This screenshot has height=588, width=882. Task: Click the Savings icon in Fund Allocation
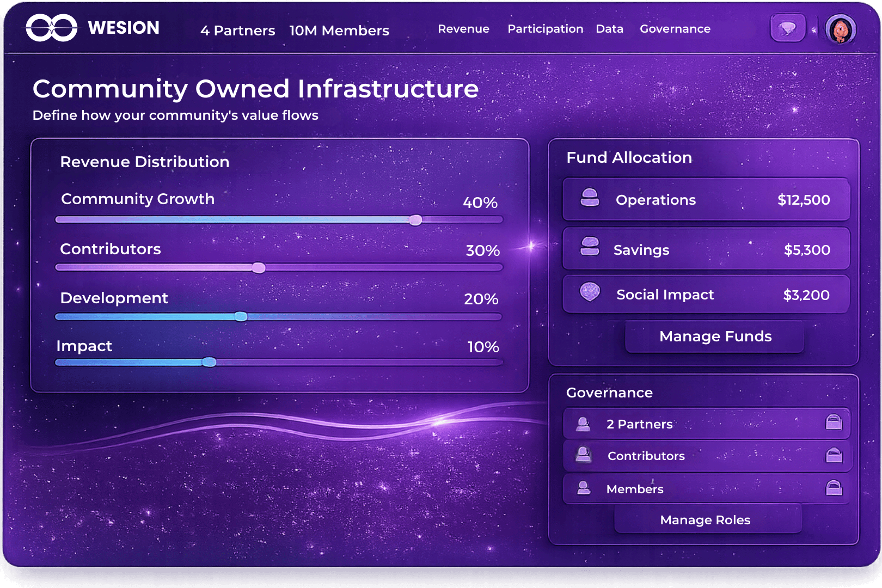coord(590,249)
